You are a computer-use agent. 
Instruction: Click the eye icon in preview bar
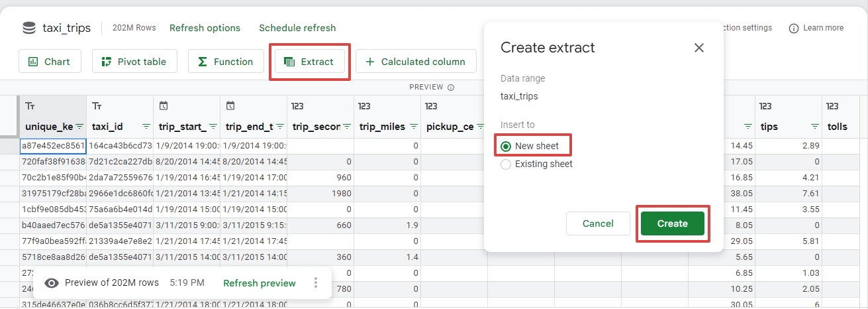[52, 283]
